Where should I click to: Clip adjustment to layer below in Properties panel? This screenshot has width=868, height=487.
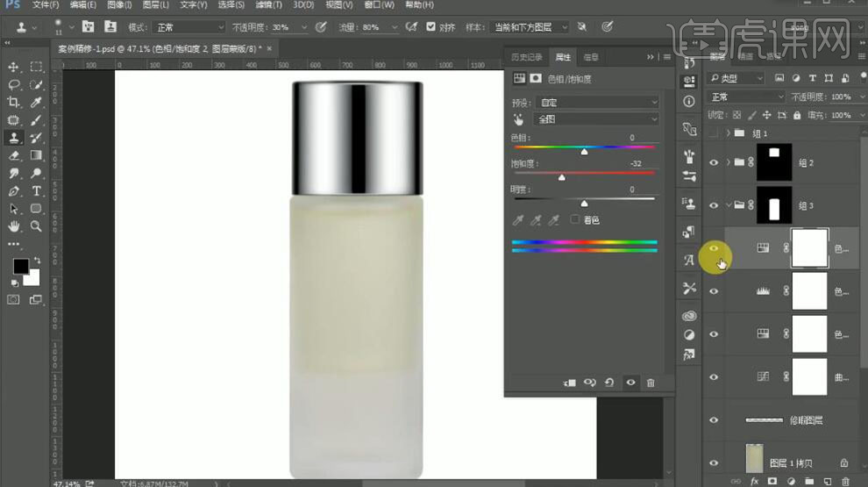click(569, 383)
